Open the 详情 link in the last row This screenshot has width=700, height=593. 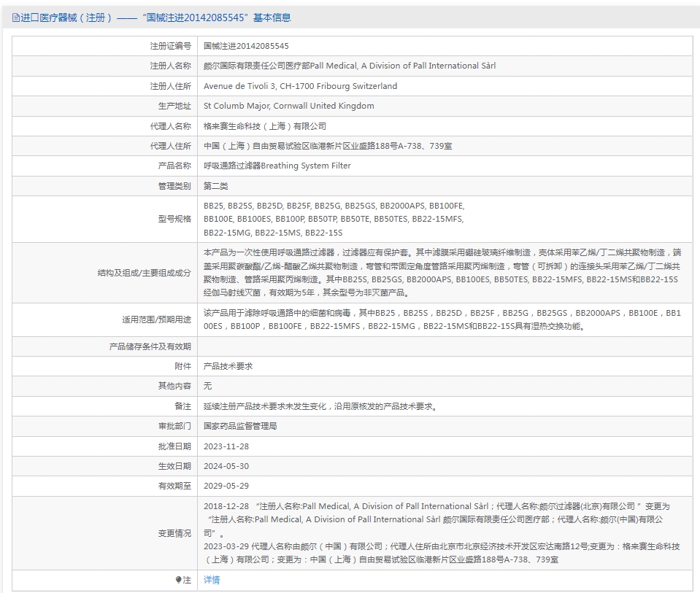pyautogui.click(x=212, y=580)
